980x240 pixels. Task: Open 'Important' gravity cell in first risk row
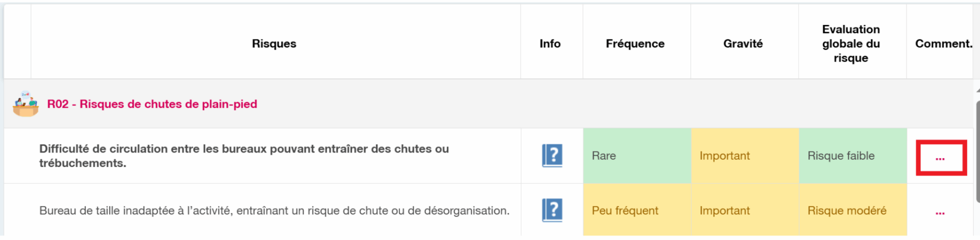tap(744, 156)
